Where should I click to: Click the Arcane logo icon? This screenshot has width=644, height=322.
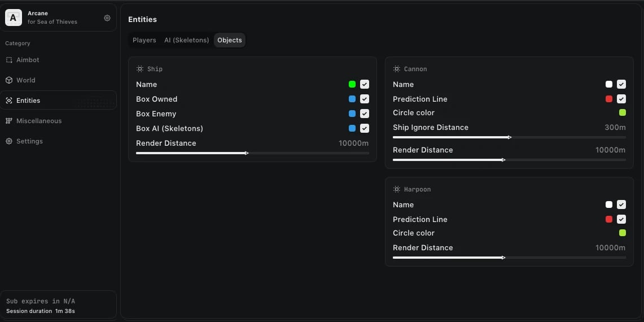14,18
